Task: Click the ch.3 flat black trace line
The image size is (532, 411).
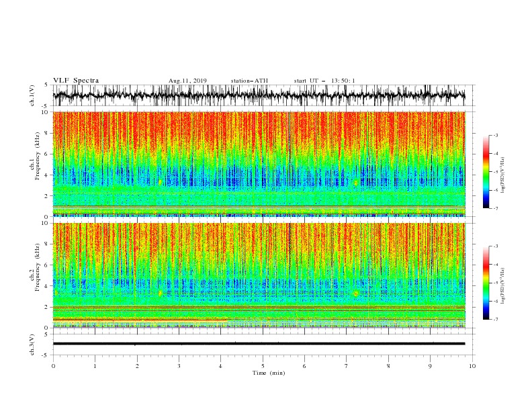Action: click(259, 344)
